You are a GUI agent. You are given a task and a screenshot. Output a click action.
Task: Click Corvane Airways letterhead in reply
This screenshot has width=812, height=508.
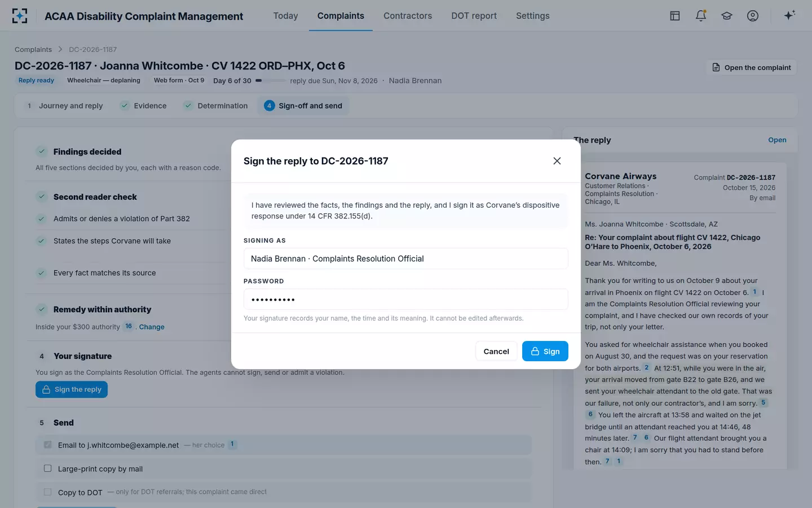(x=621, y=176)
